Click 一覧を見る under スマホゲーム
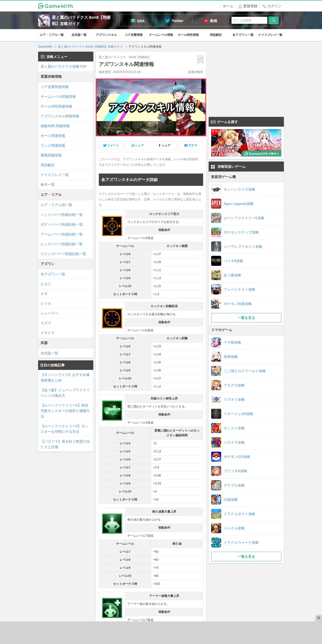 tap(246, 556)
